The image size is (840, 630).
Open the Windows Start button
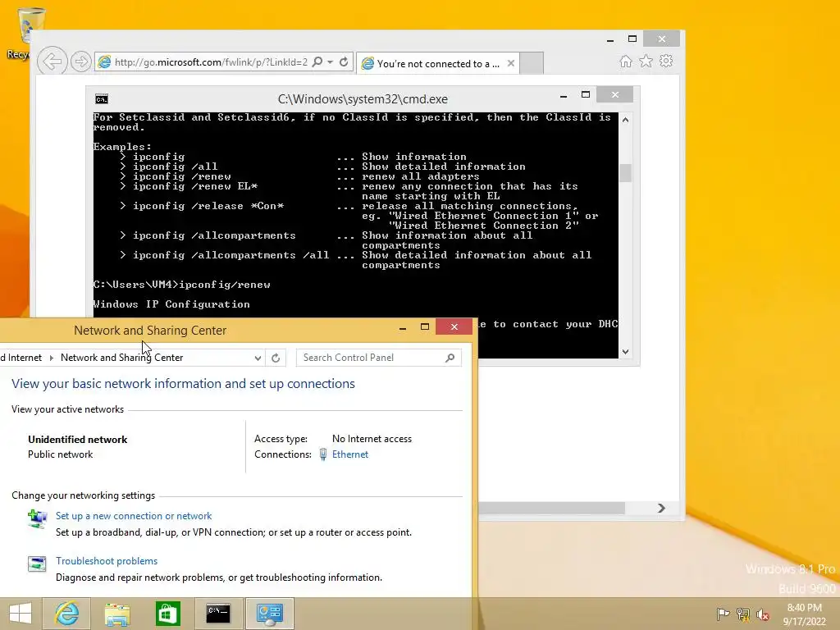(21, 614)
